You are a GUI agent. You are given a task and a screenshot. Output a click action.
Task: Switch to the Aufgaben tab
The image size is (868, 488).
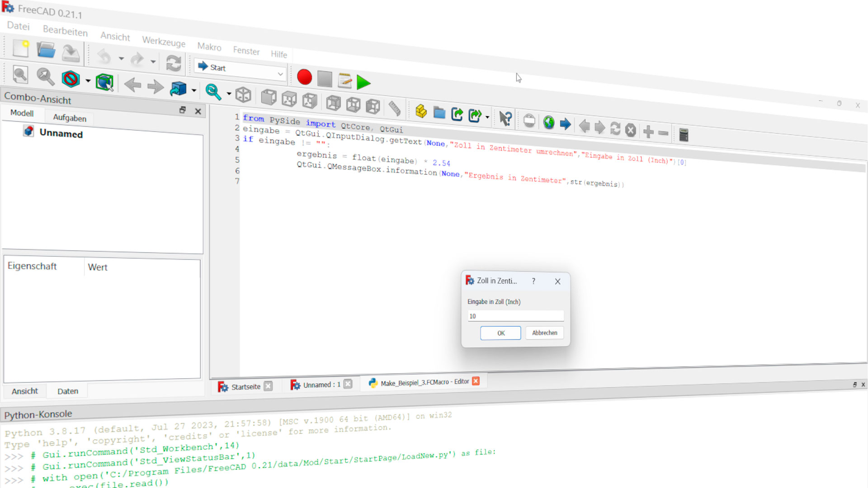70,118
